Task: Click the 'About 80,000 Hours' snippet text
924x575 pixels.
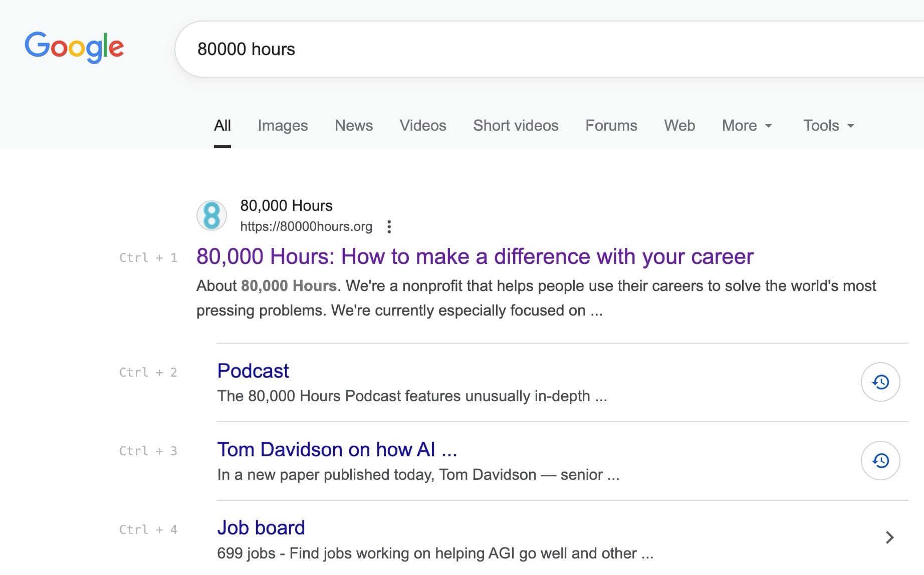Action: tap(536, 298)
